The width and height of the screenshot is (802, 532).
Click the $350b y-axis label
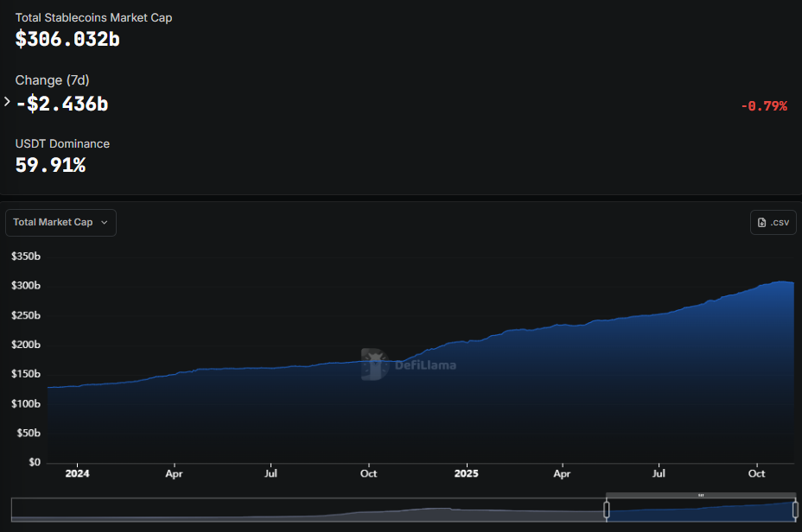(x=26, y=256)
